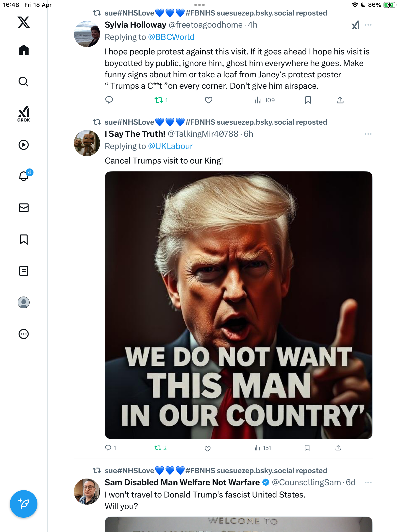Bookmark the 'Cancel Trumps visit' post
This screenshot has height=532, width=399.
[307, 448]
